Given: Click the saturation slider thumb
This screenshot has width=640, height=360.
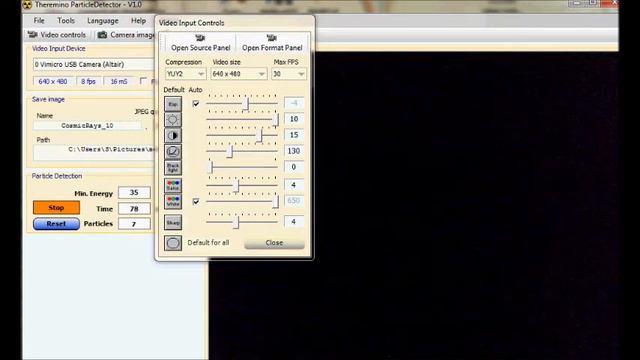Looking at the screenshot, I should pyautogui.click(x=236, y=186).
